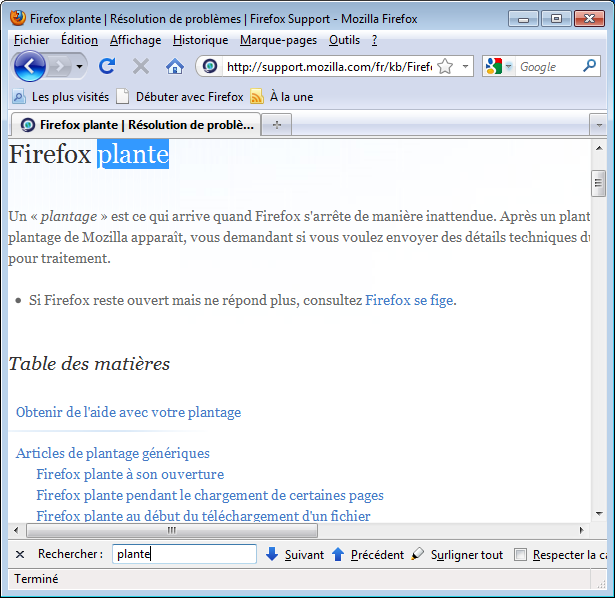Open Obtenir de l'aide avec votre plantage link
The height and width of the screenshot is (598, 615).
(x=128, y=413)
